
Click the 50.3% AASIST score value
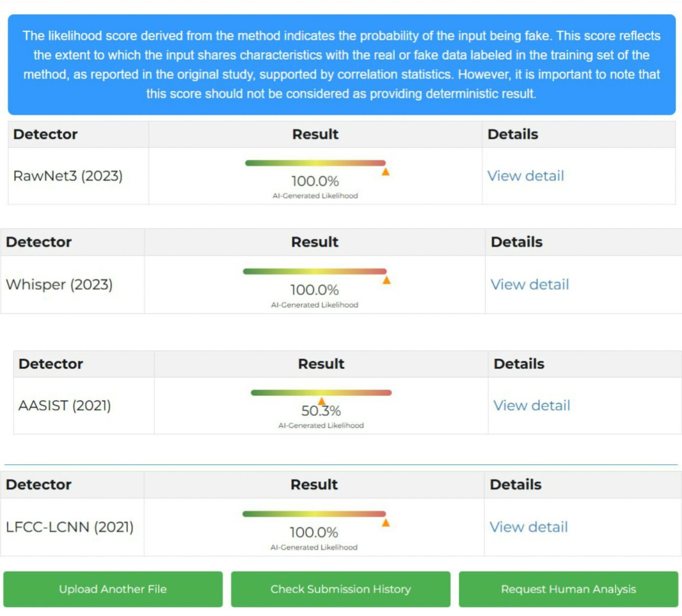(321, 411)
